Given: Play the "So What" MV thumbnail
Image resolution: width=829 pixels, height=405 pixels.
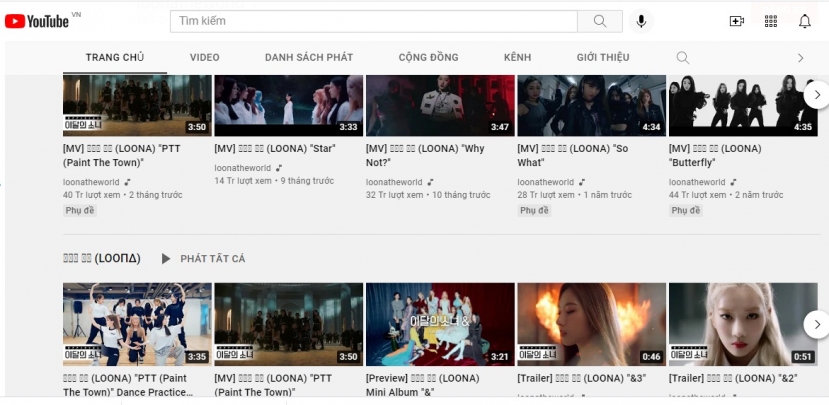Looking at the screenshot, I should [x=591, y=106].
